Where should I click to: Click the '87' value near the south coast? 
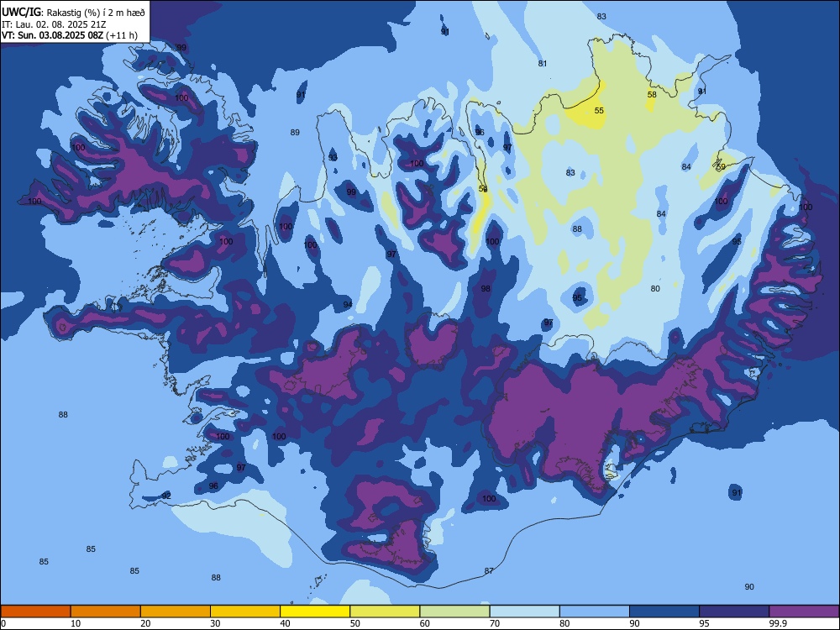click(489, 571)
